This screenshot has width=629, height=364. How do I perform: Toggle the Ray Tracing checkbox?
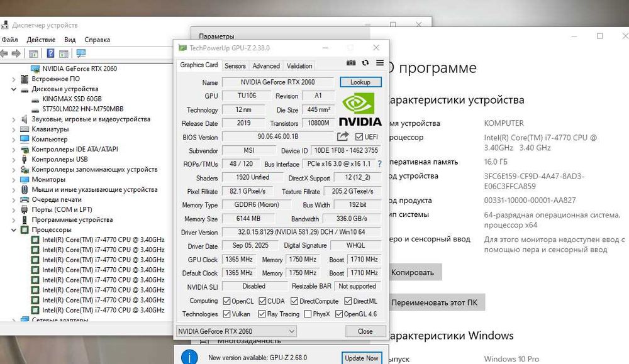pos(262,314)
